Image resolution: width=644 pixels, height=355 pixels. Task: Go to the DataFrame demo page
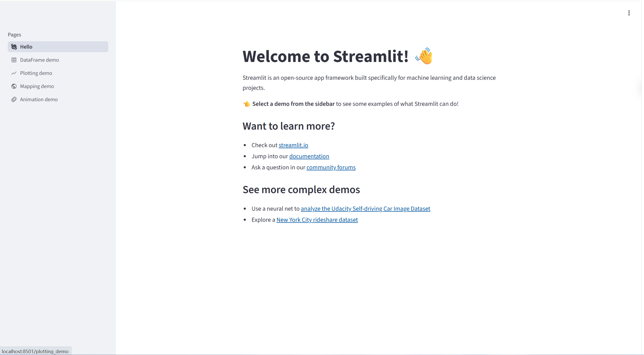pos(39,60)
